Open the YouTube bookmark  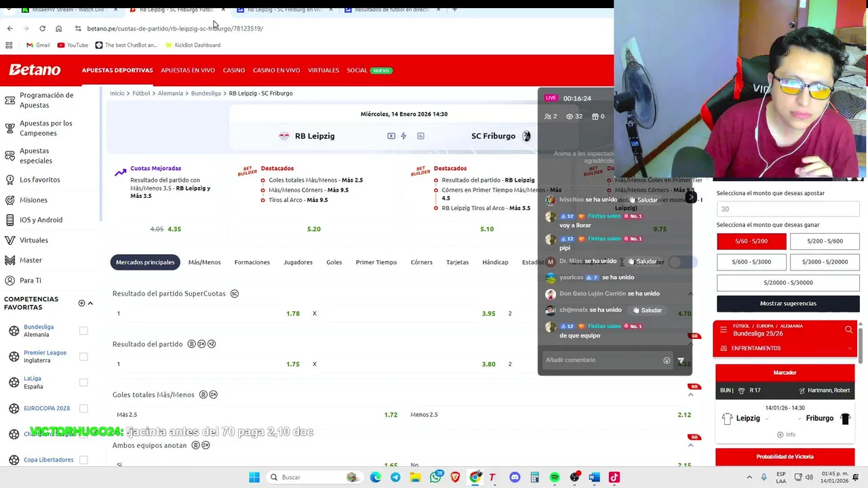coord(73,45)
